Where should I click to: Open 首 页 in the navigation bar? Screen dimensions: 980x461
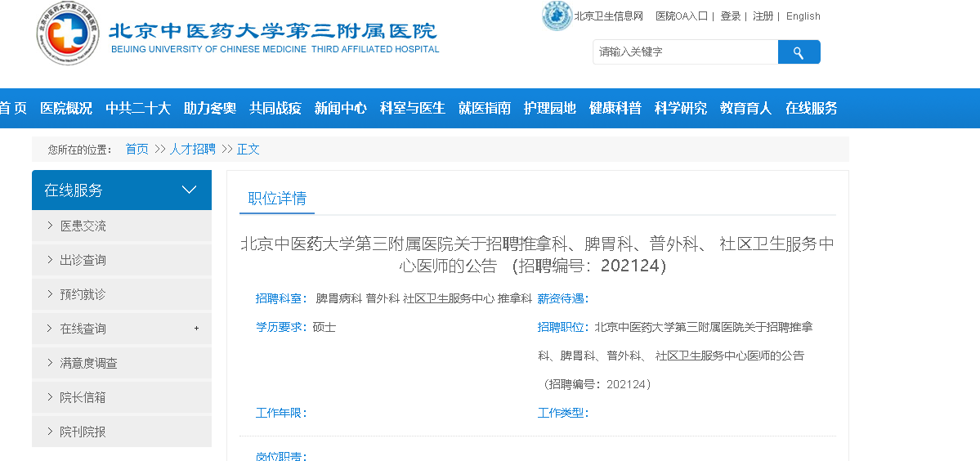click(x=12, y=108)
